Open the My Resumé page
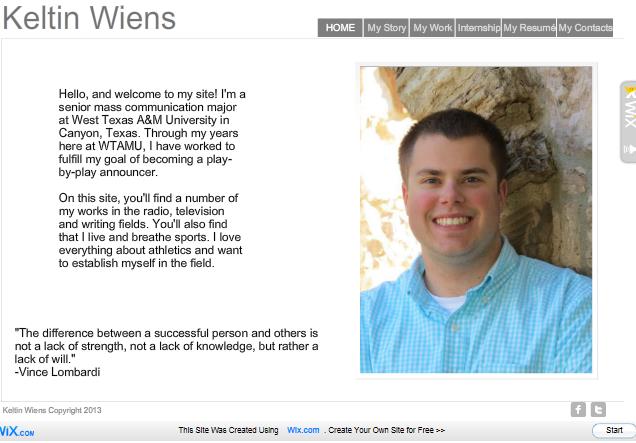636x443 pixels. coord(529,28)
